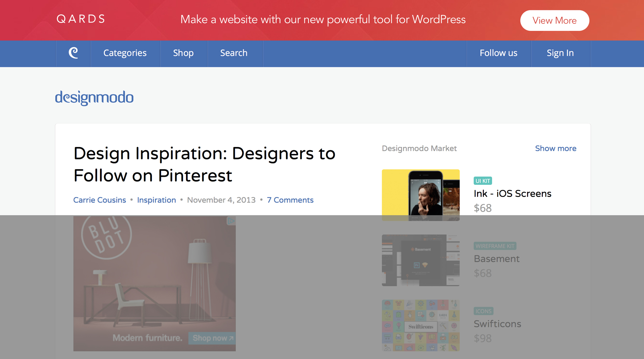Image resolution: width=644 pixels, height=359 pixels.
Task: Open the Ink - iOS Screens product title
Action: (513, 194)
